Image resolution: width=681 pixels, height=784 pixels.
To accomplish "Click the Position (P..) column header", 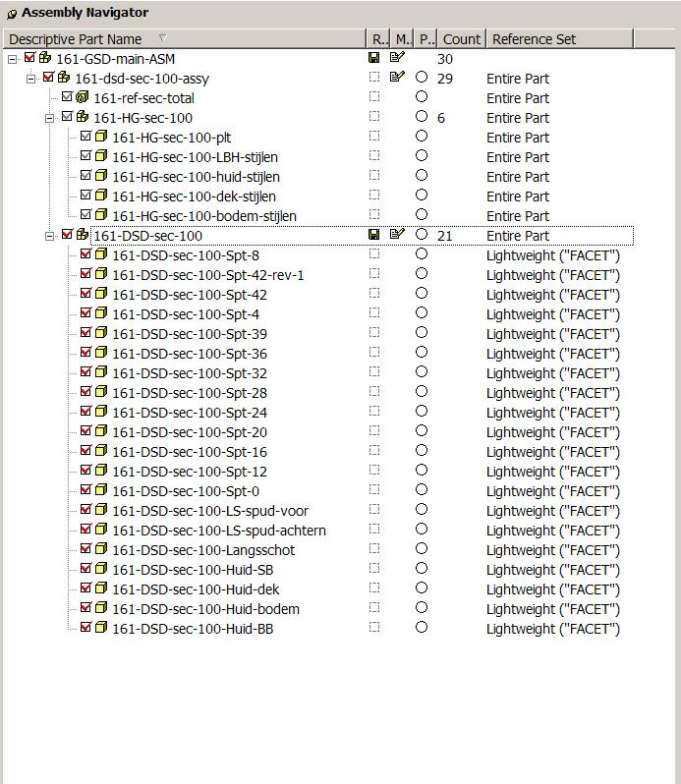I will (426, 39).
